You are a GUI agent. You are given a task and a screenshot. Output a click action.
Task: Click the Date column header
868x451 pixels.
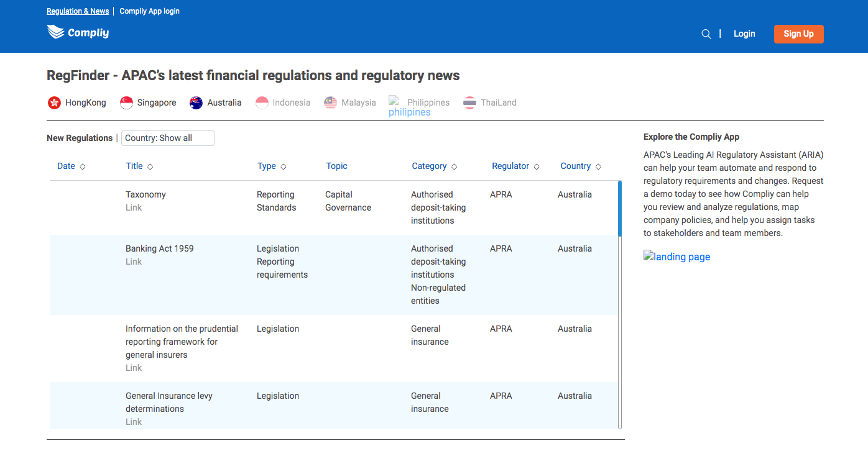point(66,166)
